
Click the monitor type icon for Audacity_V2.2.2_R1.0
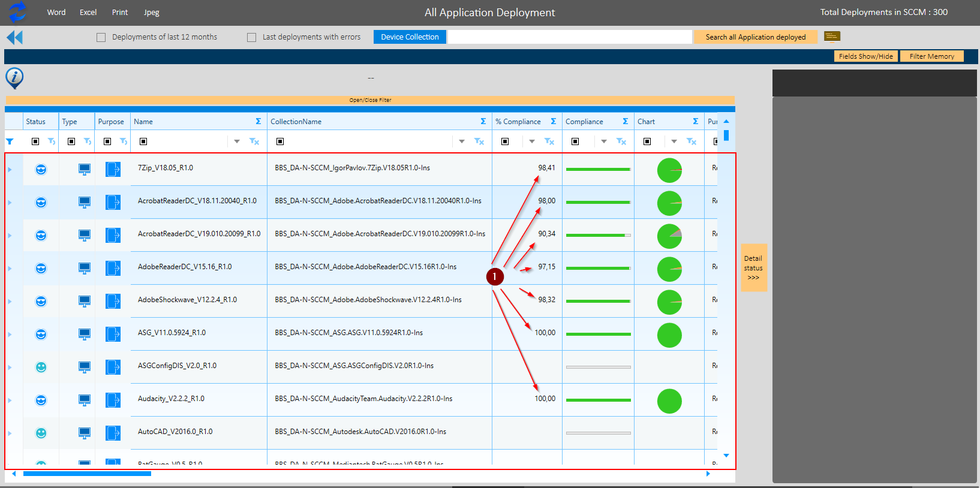point(85,400)
